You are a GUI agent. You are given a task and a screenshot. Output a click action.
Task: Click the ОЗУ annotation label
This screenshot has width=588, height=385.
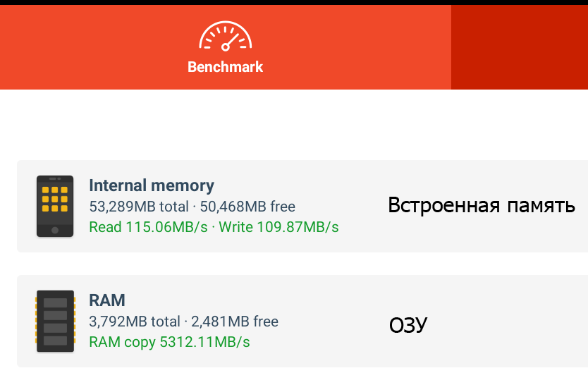point(408,324)
